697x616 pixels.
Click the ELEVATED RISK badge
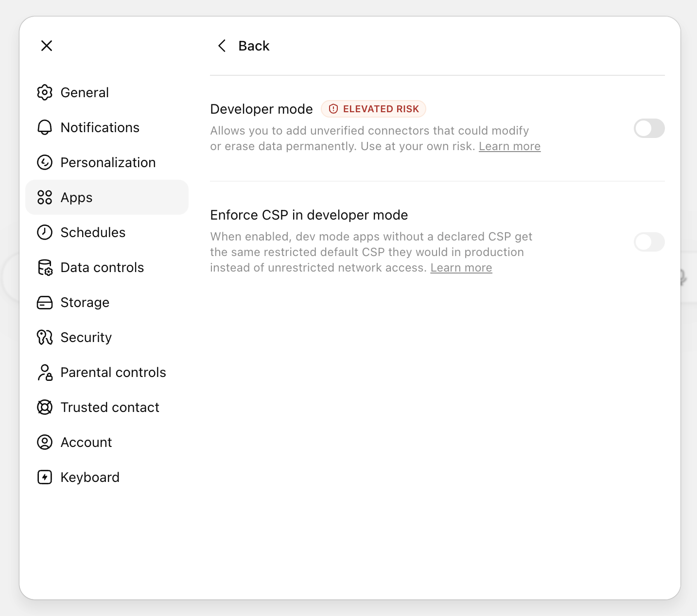point(373,109)
